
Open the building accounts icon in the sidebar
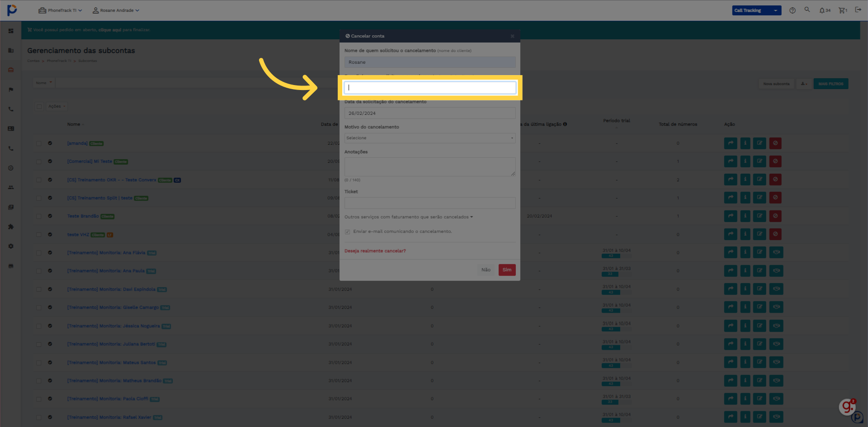coord(11,50)
